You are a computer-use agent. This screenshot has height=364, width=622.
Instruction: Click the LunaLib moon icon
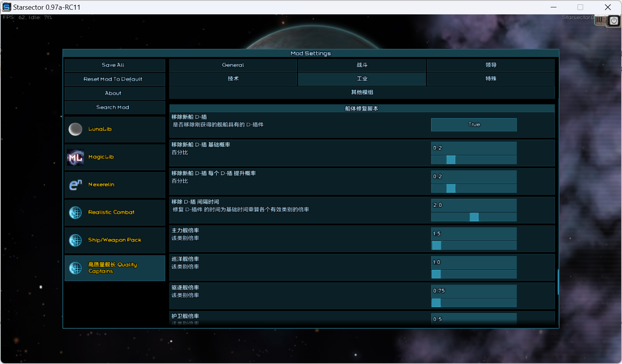click(75, 129)
